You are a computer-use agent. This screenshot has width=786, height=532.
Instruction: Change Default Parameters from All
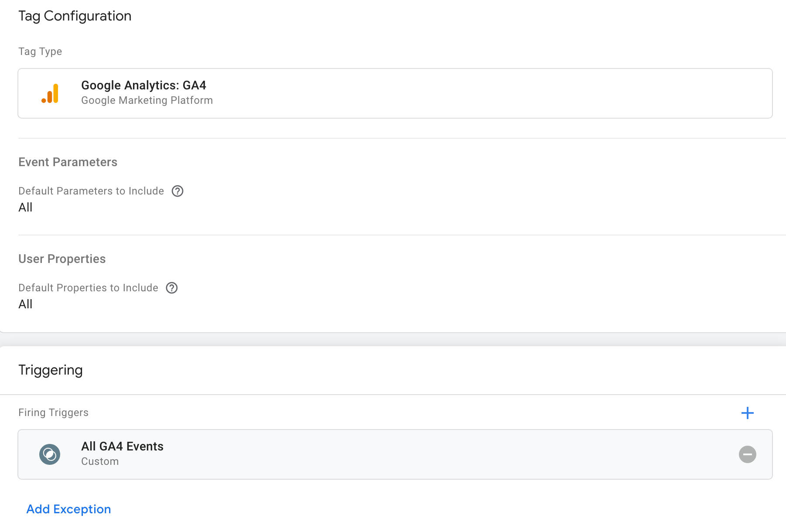coord(25,207)
